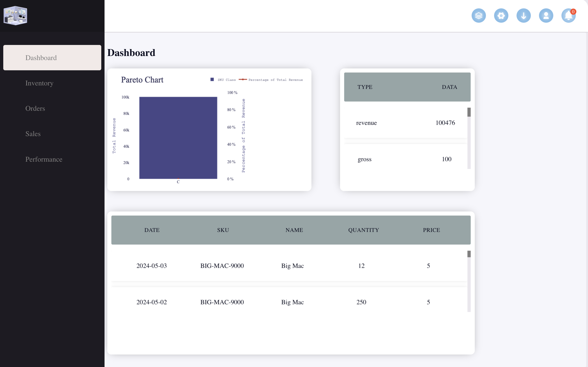Navigate to the Sales section
The width and height of the screenshot is (588, 367).
click(33, 134)
